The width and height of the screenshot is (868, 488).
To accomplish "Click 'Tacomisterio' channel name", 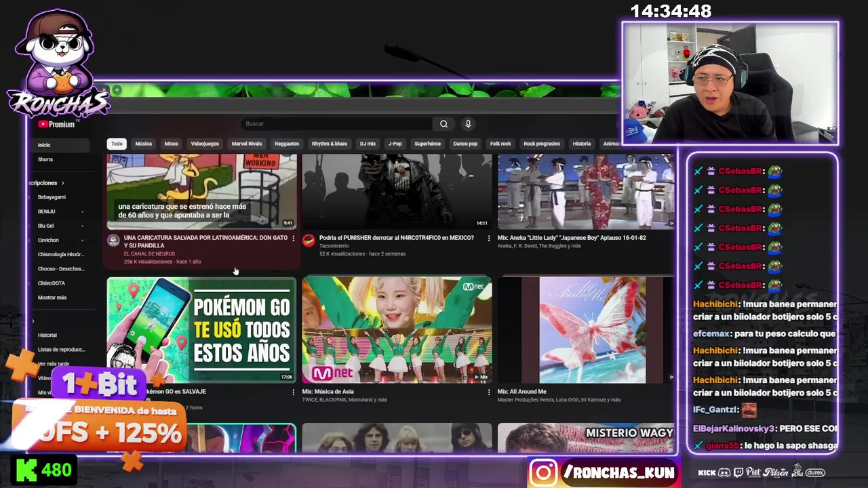I will (334, 246).
